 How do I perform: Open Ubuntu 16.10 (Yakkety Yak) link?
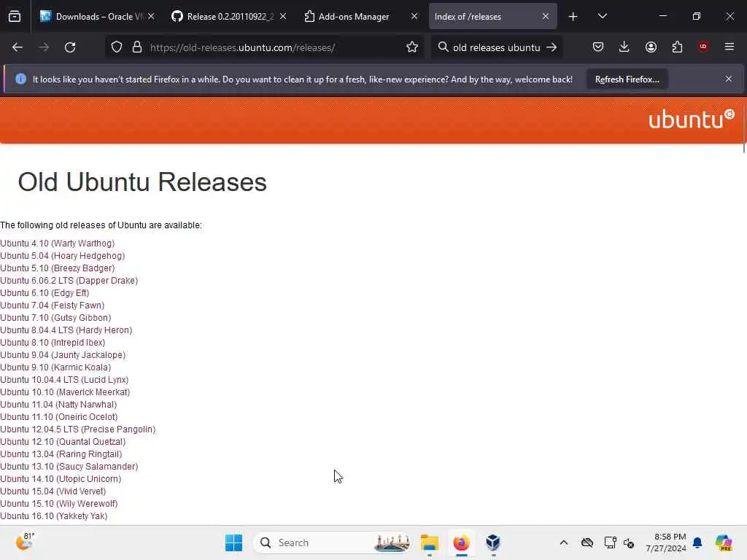tap(54, 516)
